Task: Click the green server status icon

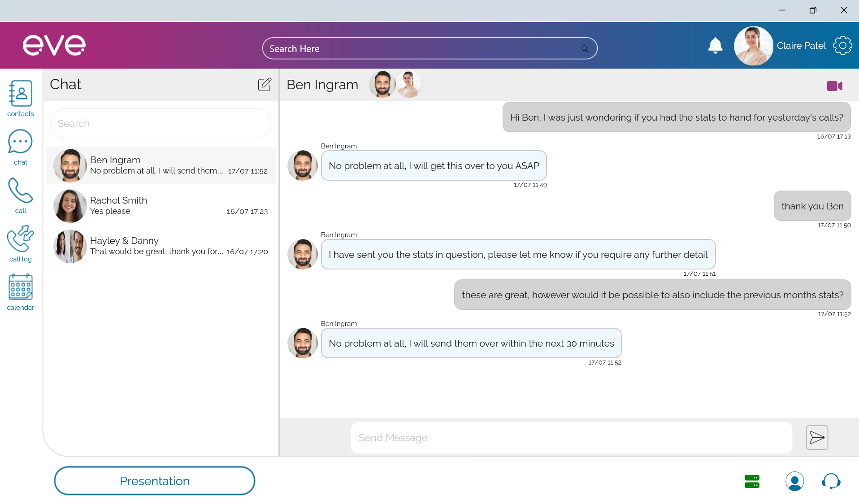Action: tap(752, 481)
